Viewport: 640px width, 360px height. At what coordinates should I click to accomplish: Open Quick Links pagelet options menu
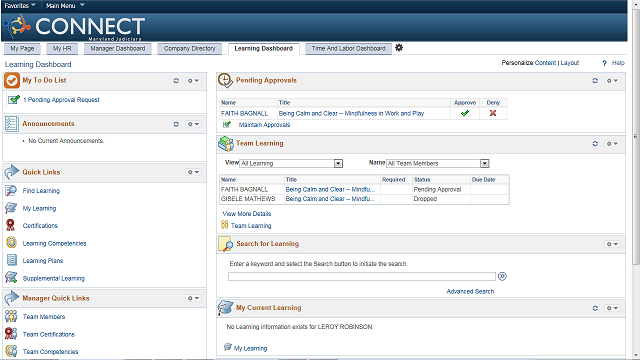pyautogui.click(x=193, y=172)
